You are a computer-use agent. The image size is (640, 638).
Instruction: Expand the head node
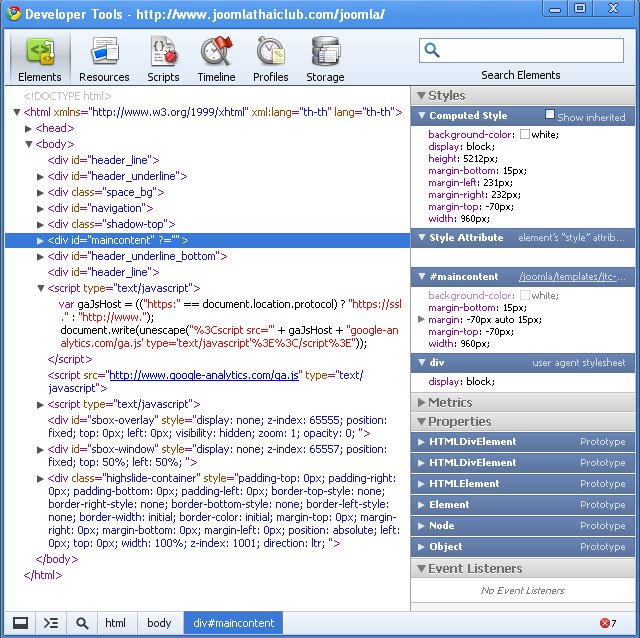tap(29, 129)
